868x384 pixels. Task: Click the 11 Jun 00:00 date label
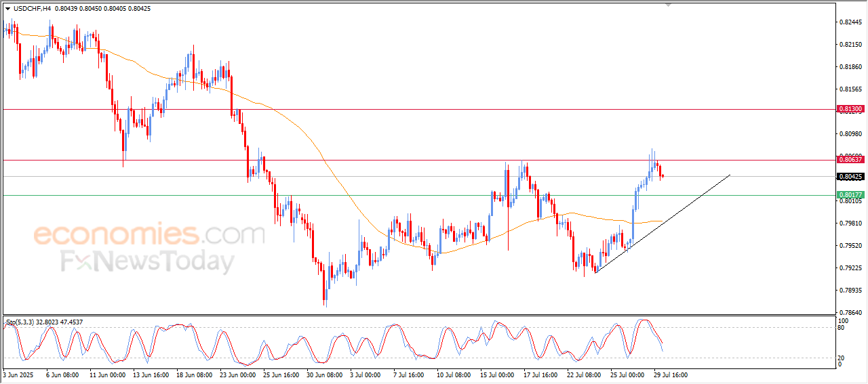108,374
